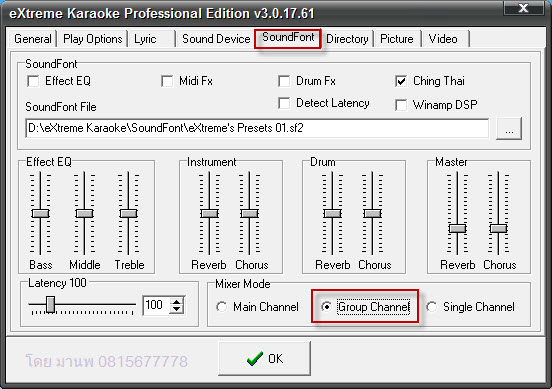Screen dimensions: 552x389
Task: Click the SoundFont File path field
Action: pyautogui.click(x=257, y=128)
